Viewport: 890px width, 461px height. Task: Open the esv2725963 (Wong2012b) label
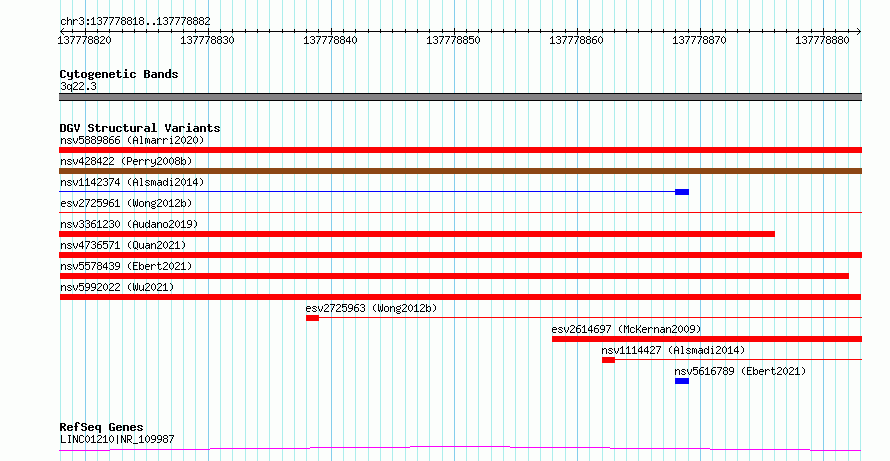coord(371,308)
